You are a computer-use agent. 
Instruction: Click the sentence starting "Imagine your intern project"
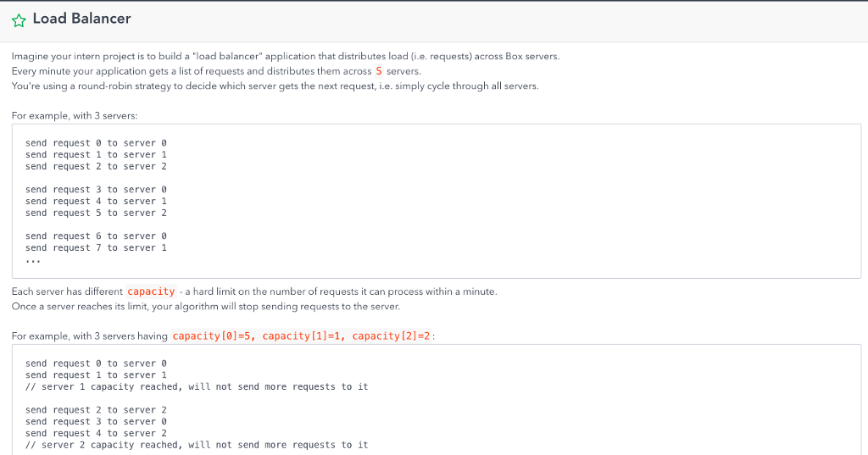[x=286, y=56]
